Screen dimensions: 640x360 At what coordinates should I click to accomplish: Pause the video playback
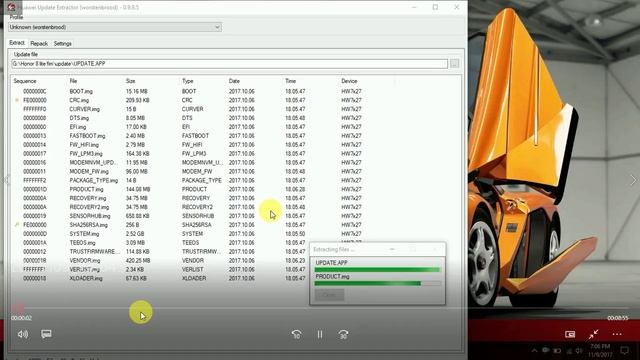click(x=320, y=334)
